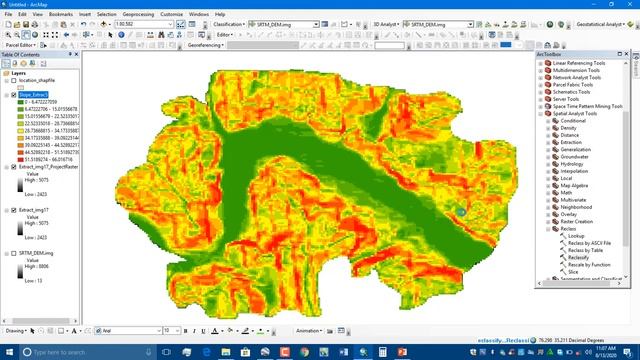Go back to previous extent
This screenshot has height=360, width=640.
[x=66, y=35]
